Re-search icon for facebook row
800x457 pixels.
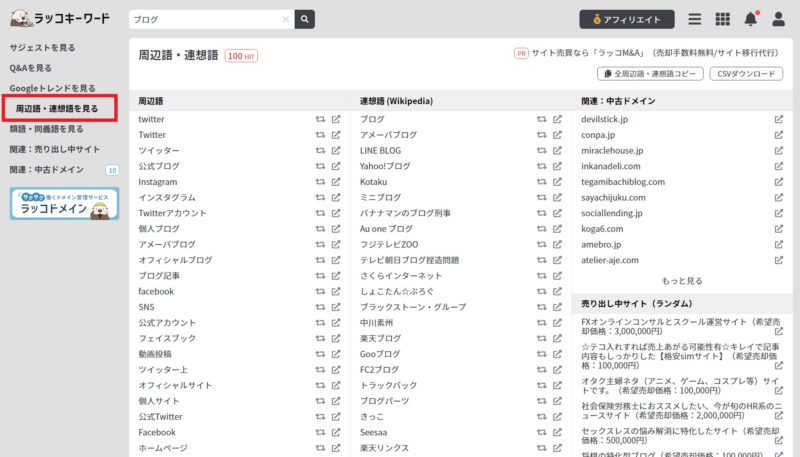(320, 292)
